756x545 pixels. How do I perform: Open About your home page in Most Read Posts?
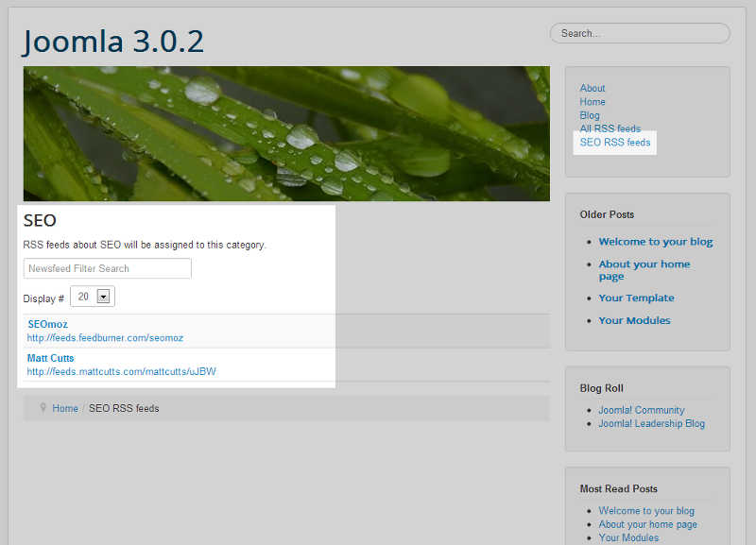click(x=648, y=524)
